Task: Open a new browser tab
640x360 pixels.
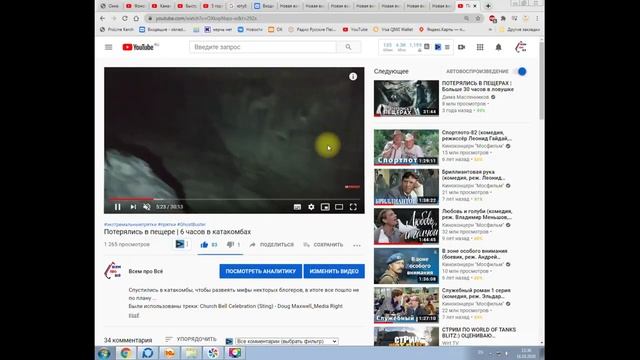Action: [x=488, y=6]
